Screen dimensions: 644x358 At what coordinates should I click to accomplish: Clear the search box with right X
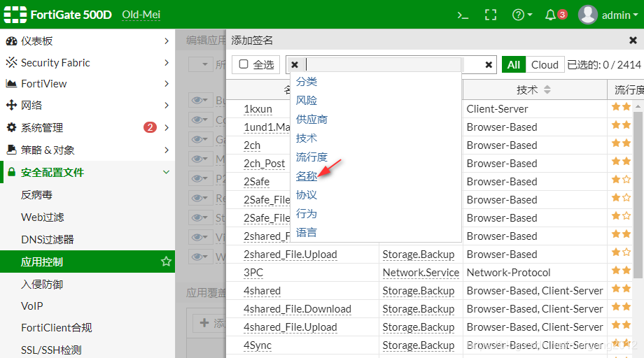(x=489, y=65)
